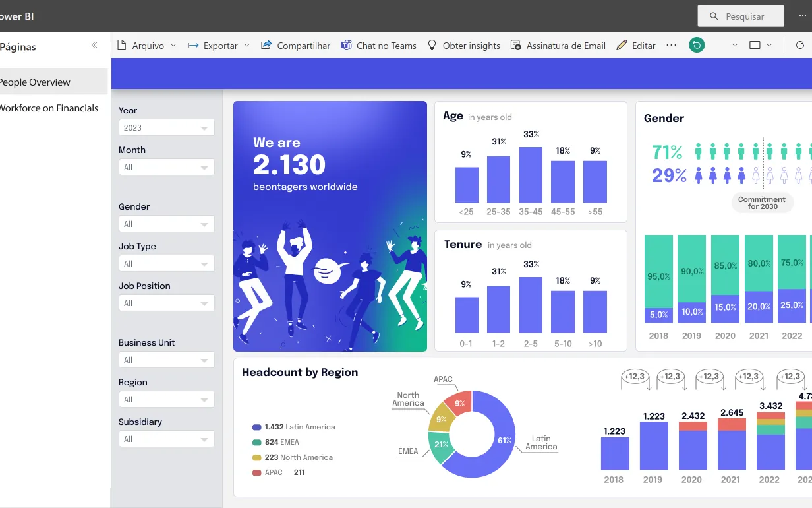Click the Compartilhar share icon

[x=266, y=46]
